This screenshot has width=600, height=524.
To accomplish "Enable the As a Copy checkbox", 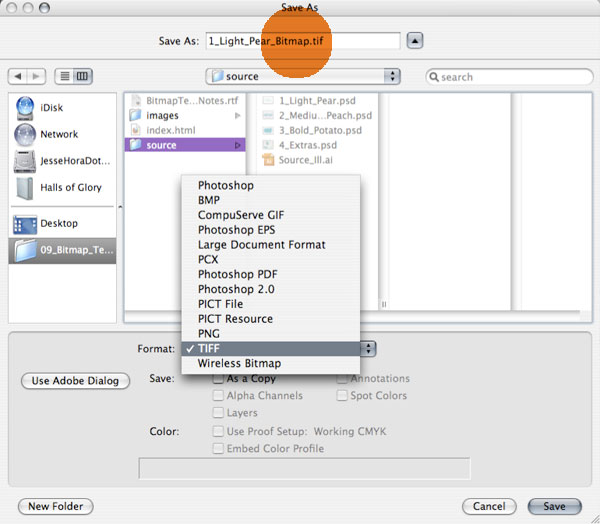I will (218, 379).
